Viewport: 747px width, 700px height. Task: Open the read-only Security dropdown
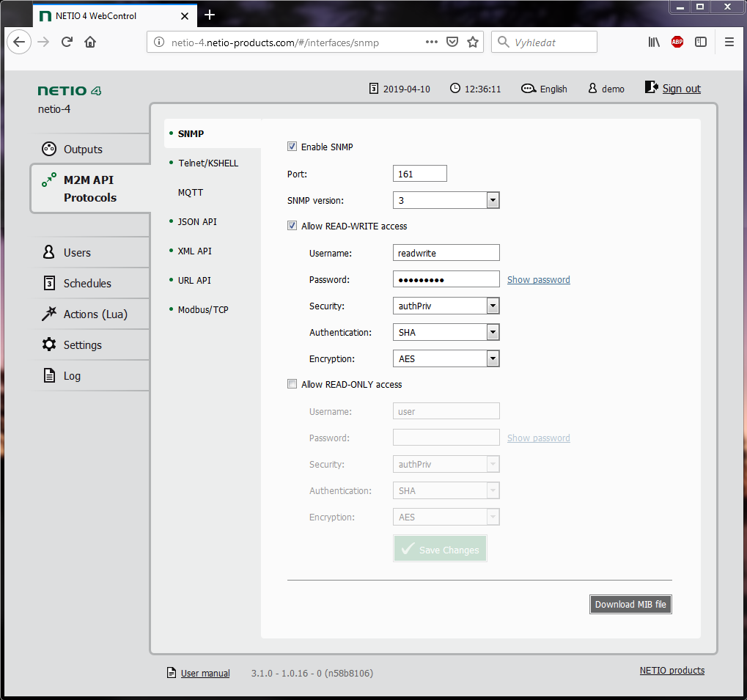click(x=446, y=464)
